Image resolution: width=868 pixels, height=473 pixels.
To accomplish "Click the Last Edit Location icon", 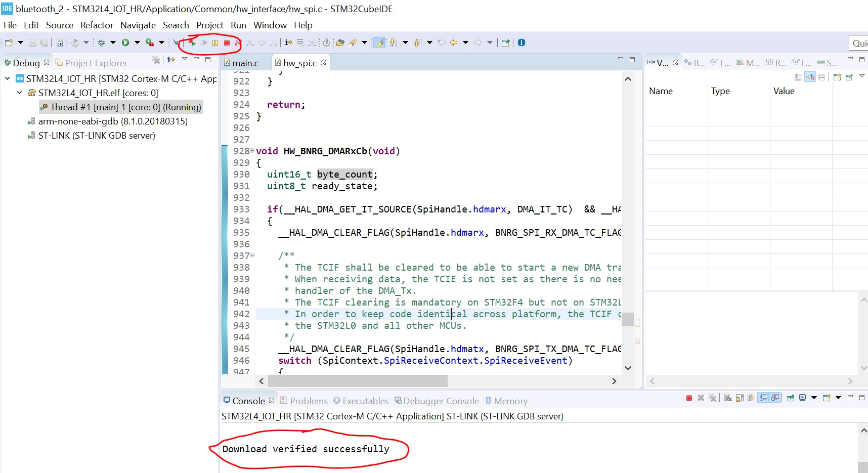I will pyautogui.click(x=442, y=42).
